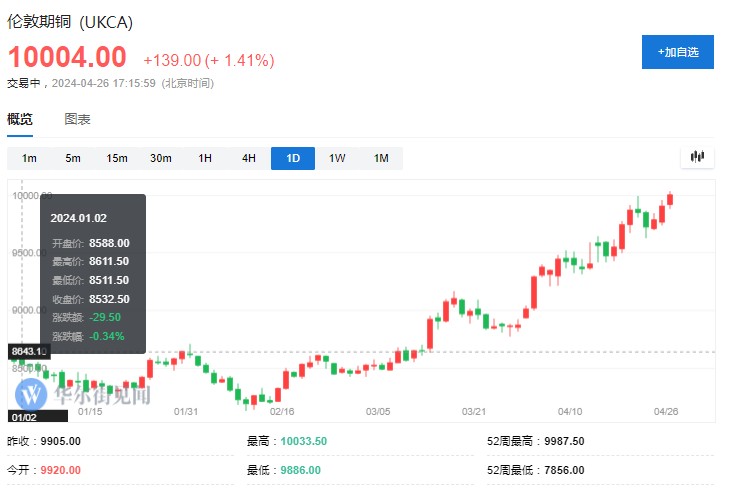This screenshot has width=729, height=493.
Task: Switch chart to 4H interval
Action: pos(249,158)
